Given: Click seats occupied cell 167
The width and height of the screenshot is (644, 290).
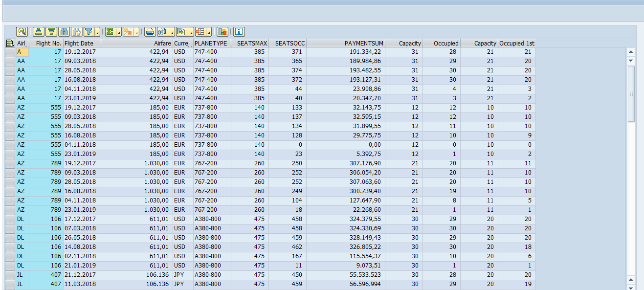Looking at the screenshot, I should click(x=288, y=256).
